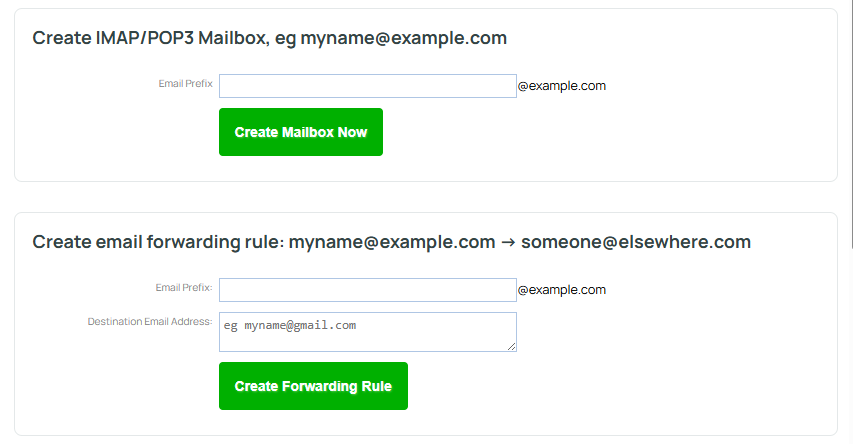This screenshot has width=853, height=444.
Task: Click the Destination Email Address text area
Action: tap(367, 331)
